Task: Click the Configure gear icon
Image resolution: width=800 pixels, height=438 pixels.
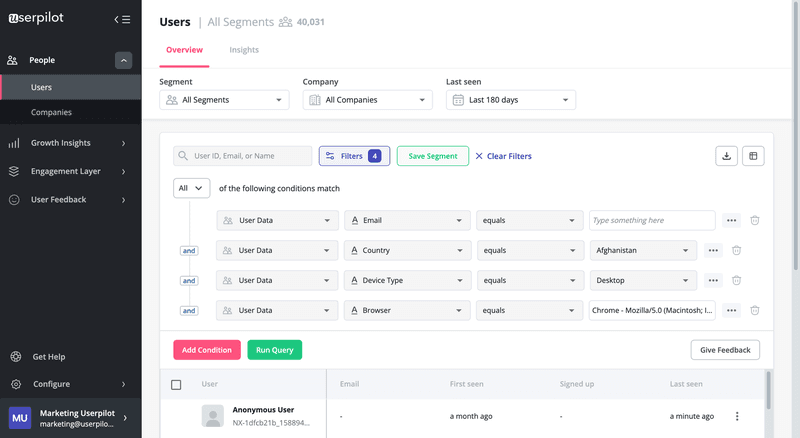Action: (16, 384)
